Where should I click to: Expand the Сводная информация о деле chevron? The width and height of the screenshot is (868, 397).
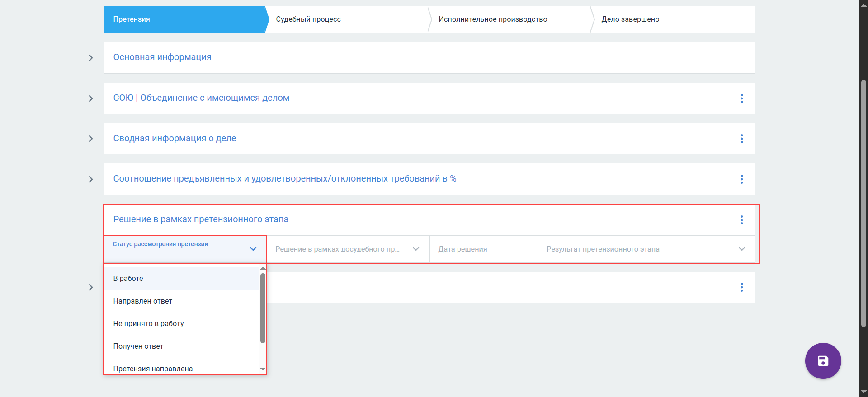coord(91,139)
